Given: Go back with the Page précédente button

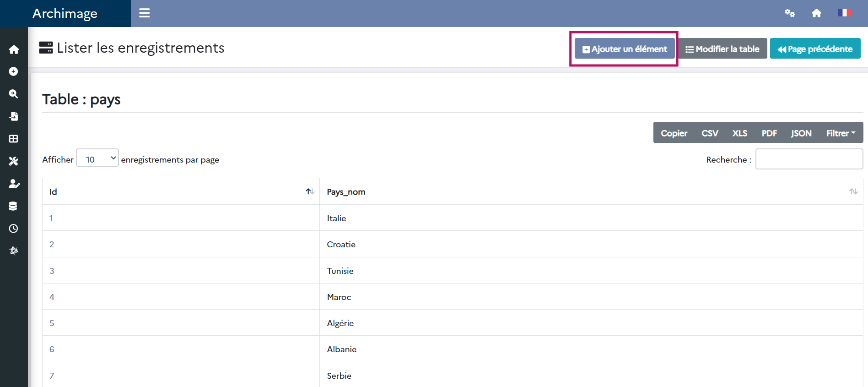Looking at the screenshot, I should click(815, 49).
